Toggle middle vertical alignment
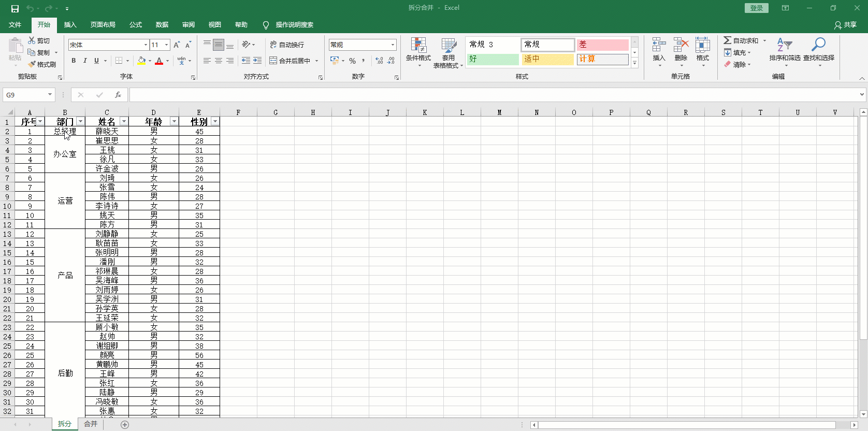The image size is (868, 431). [x=219, y=45]
